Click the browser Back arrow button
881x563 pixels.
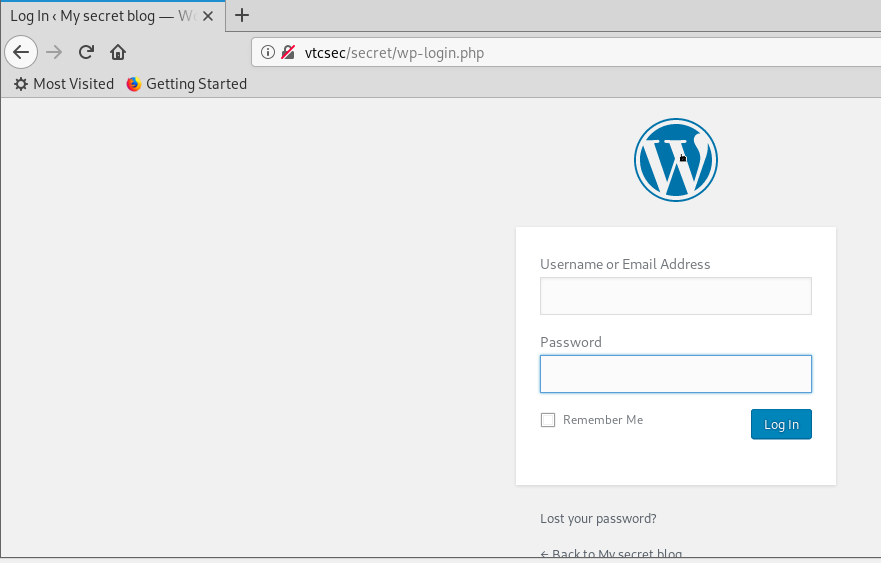pos(21,52)
